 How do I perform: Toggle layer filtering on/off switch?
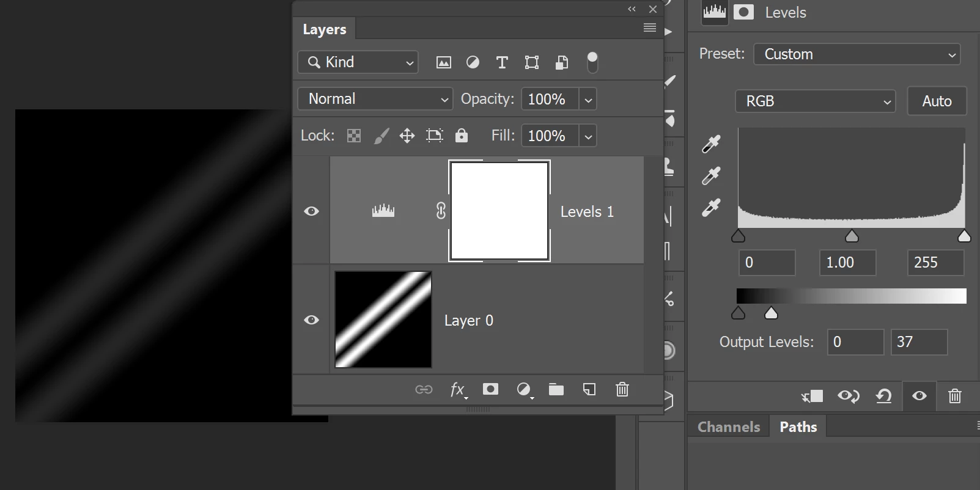coord(592,62)
